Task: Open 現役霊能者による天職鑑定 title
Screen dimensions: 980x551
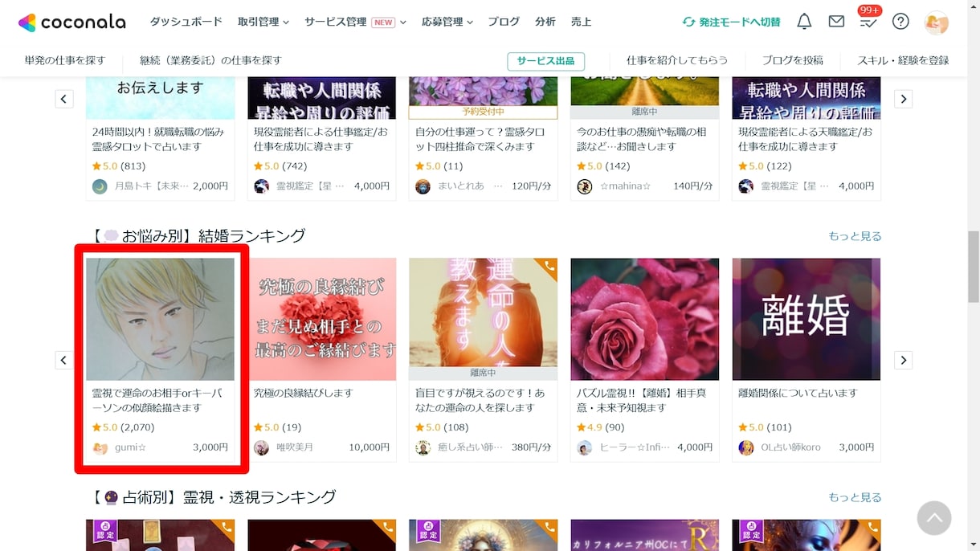Action: (x=806, y=139)
